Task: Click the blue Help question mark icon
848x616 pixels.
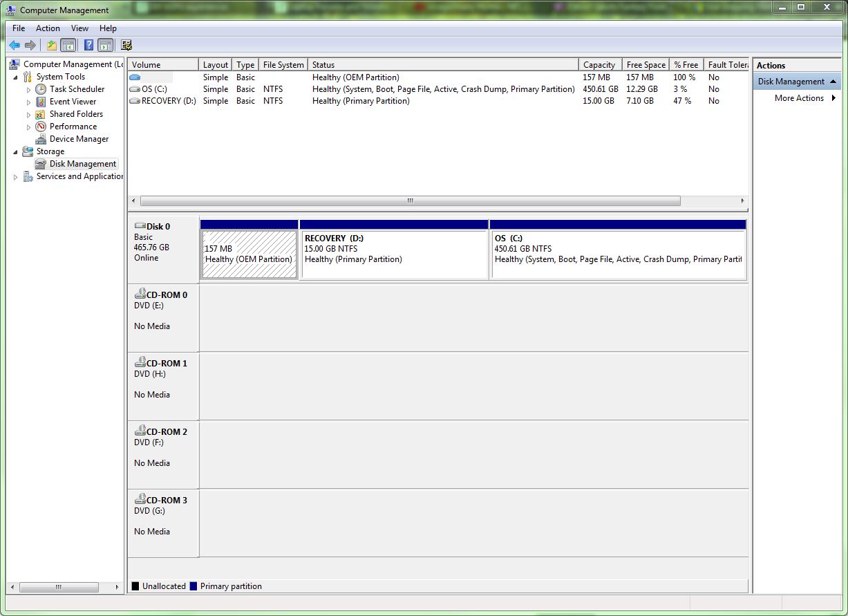Action: 88,46
